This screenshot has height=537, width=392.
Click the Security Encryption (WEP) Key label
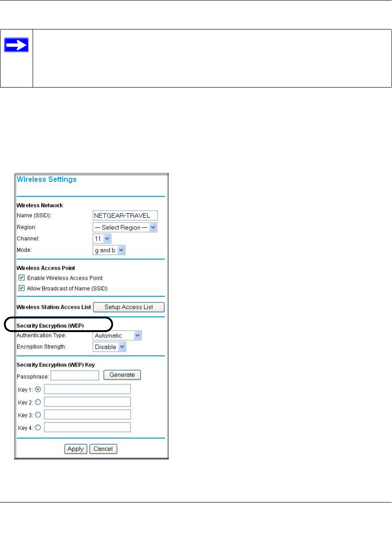point(56,365)
